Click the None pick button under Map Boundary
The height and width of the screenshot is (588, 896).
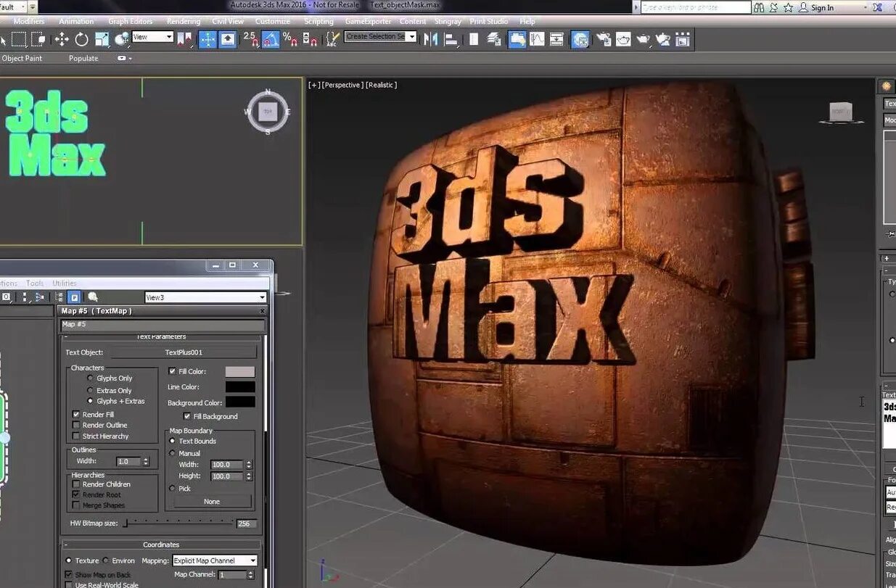click(x=212, y=502)
